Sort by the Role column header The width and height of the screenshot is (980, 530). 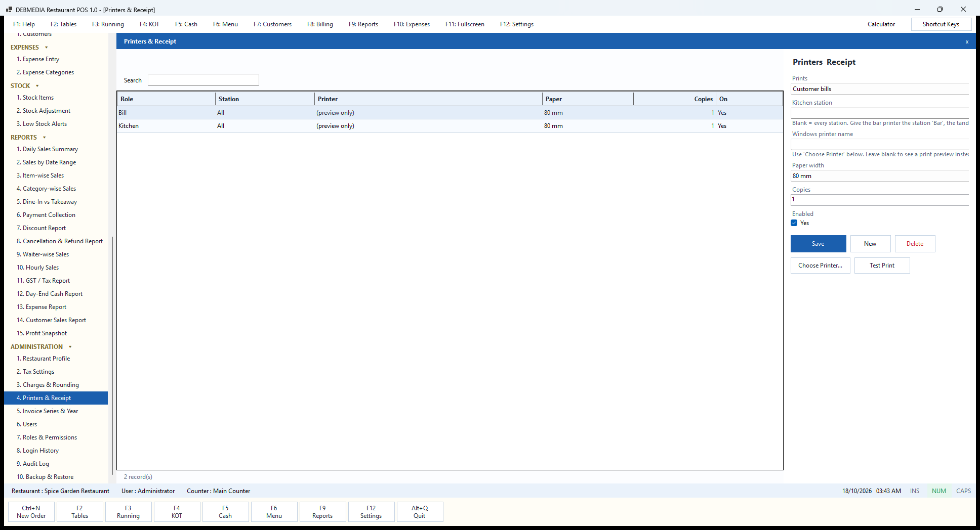166,99
